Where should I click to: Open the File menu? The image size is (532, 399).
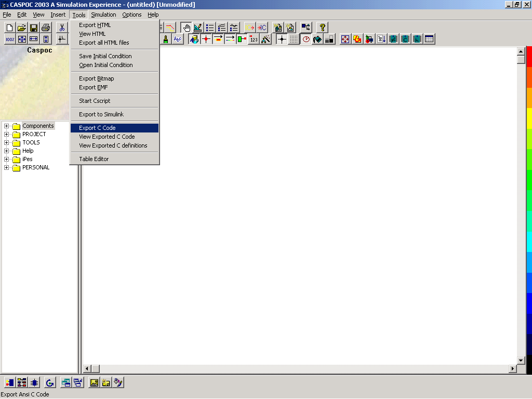click(x=7, y=15)
